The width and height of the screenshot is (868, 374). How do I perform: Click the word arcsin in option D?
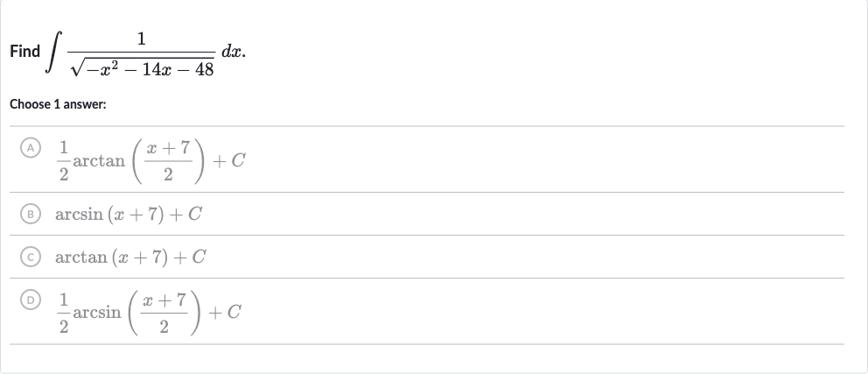(x=97, y=313)
